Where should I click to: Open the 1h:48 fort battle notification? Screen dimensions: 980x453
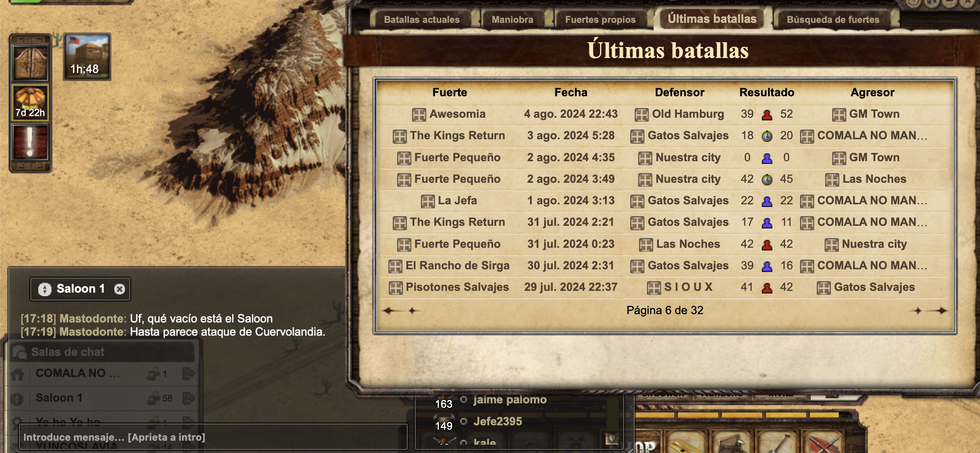pos(87,57)
